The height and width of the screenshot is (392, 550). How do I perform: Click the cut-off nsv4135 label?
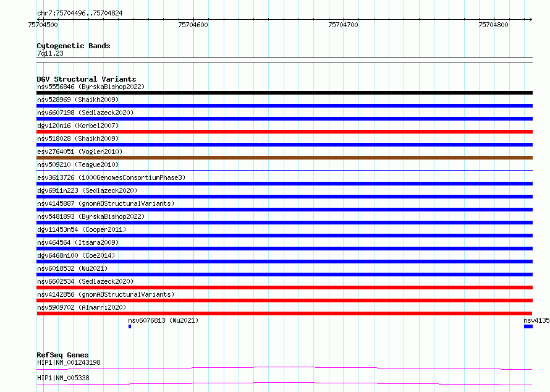[x=536, y=320]
